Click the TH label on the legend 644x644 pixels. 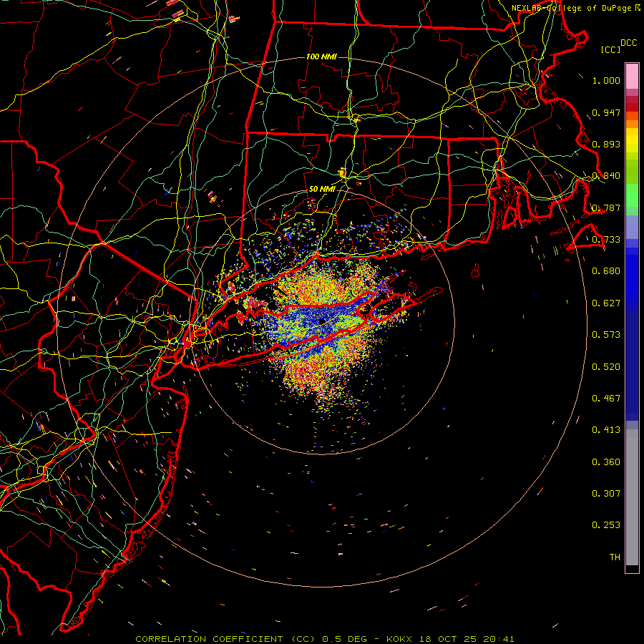click(x=615, y=557)
